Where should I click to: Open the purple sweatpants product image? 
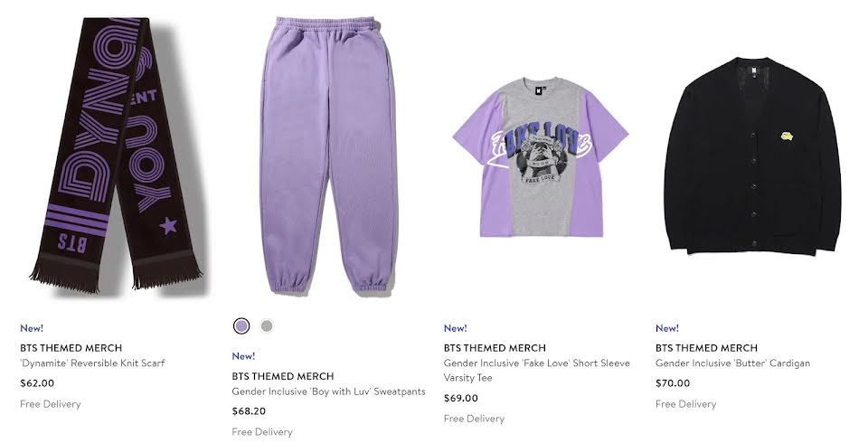tap(329, 156)
